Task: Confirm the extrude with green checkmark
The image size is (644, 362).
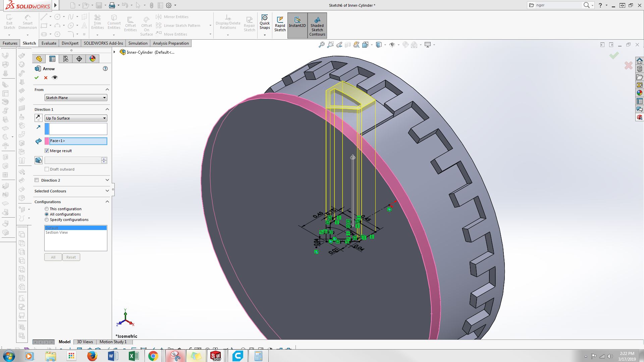Action: pos(37,78)
